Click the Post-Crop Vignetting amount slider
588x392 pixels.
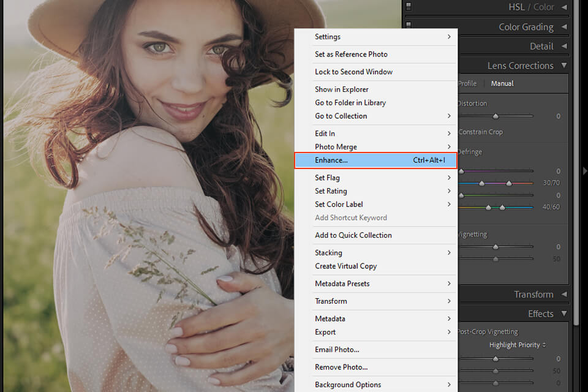coord(496,359)
